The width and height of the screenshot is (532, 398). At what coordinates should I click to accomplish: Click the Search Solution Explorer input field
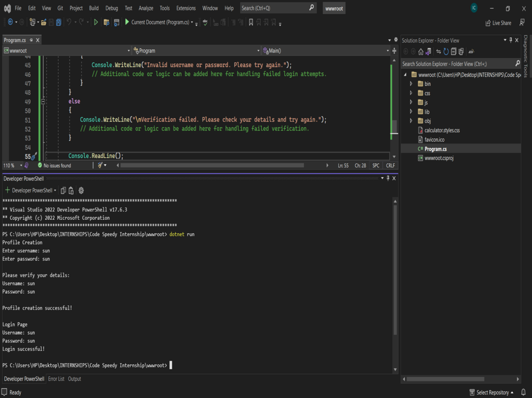coord(457,64)
